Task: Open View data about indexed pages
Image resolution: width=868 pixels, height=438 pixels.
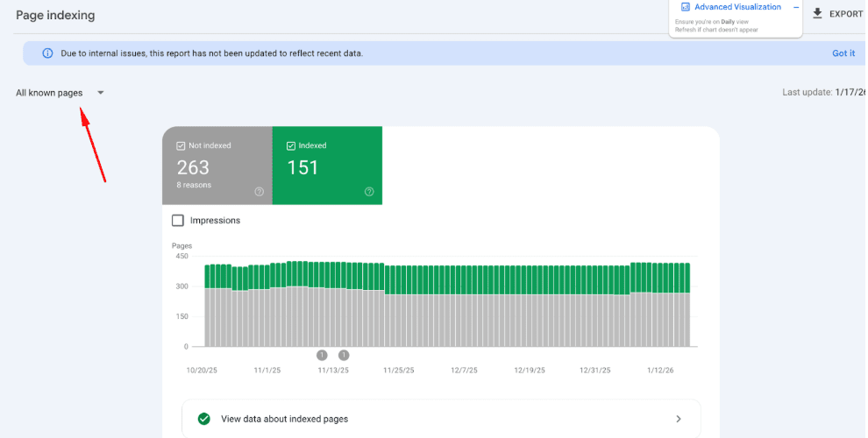Action: (284, 419)
